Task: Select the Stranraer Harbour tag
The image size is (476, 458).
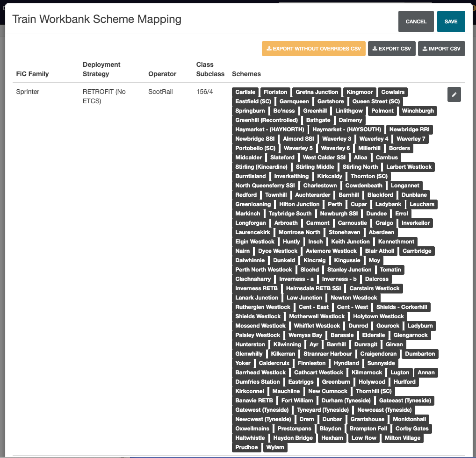Action: click(327, 354)
